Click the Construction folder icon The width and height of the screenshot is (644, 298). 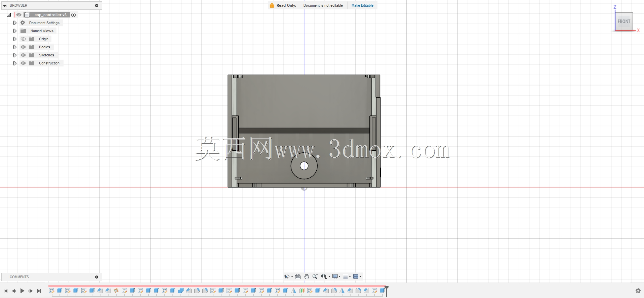tap(32, 63)
